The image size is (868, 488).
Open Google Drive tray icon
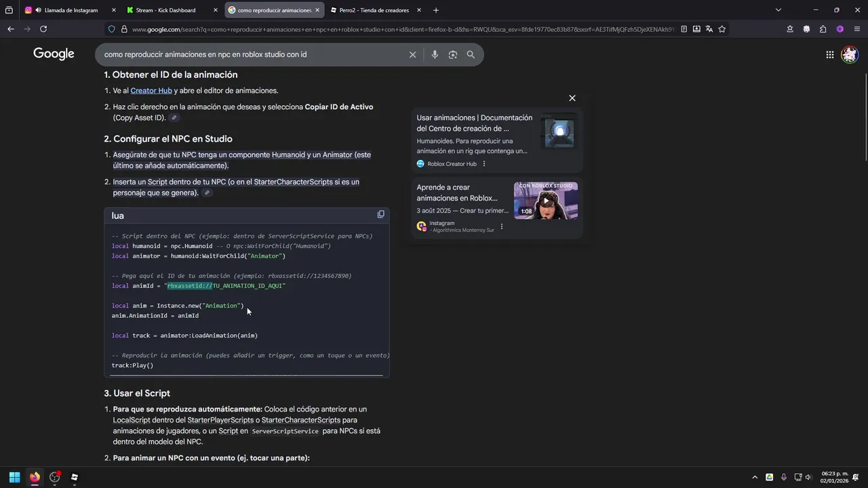[770, 477]
